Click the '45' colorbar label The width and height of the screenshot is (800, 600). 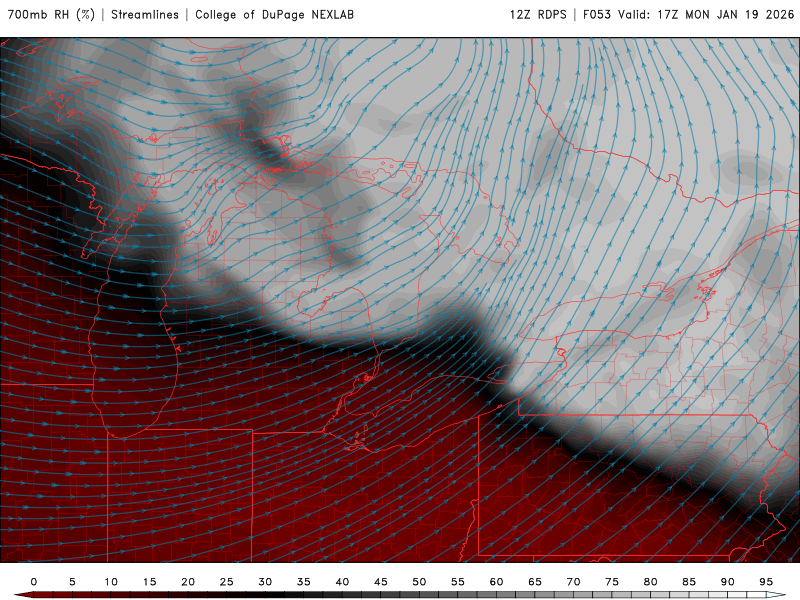click(381, 582)
